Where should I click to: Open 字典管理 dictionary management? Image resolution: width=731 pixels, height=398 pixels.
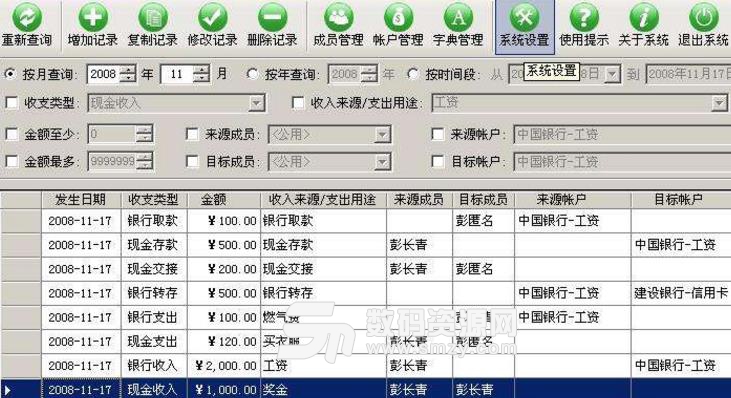pos(458,25)
